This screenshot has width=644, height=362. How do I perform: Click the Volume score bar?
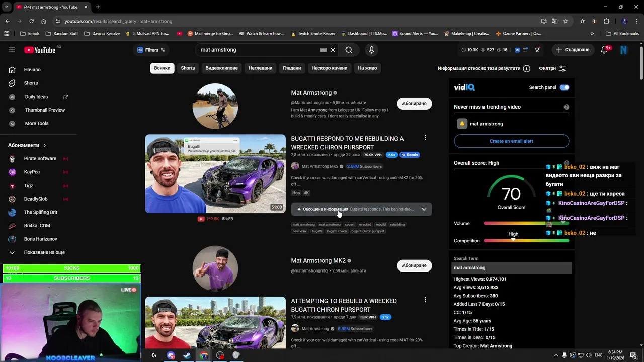point(526,223)
